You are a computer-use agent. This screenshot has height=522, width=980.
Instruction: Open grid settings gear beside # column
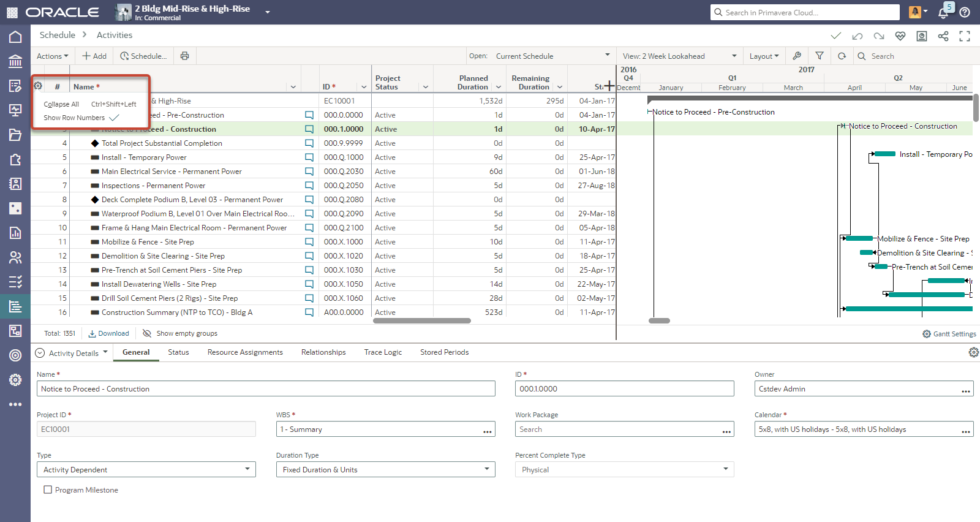pos(38,86)
